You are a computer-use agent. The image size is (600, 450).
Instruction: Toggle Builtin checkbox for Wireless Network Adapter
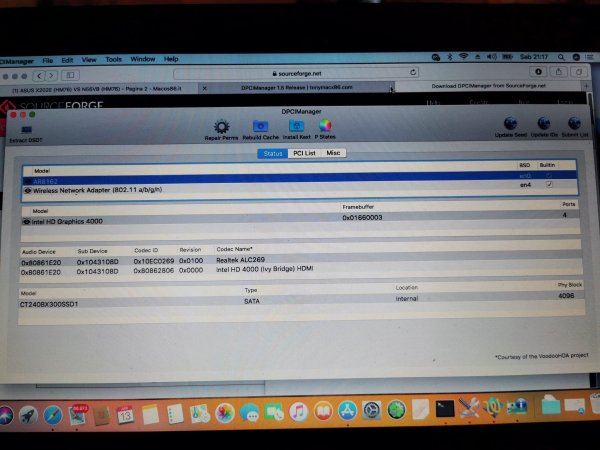pyautogui.click(x=549, y=184)
